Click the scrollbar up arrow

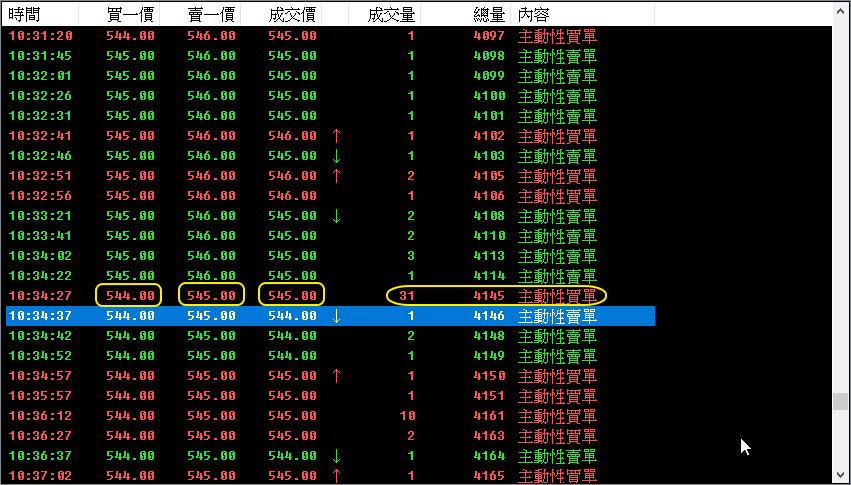click(840, 10)
